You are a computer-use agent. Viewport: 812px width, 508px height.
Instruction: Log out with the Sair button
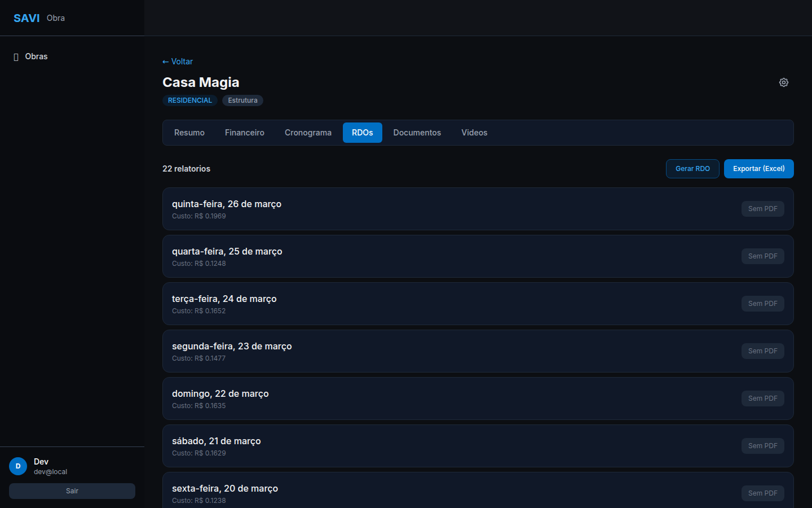click(x=72, y=491)
